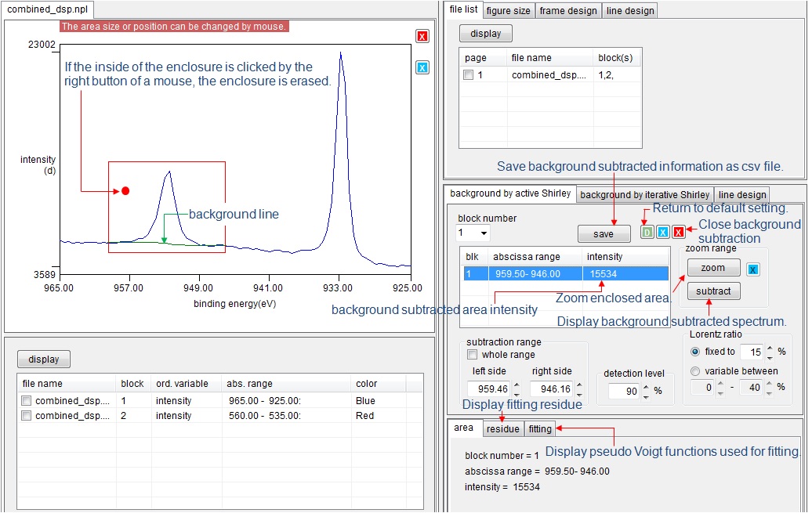Open the figure size tab
This screenshot has height=513, width=812.
508,11
